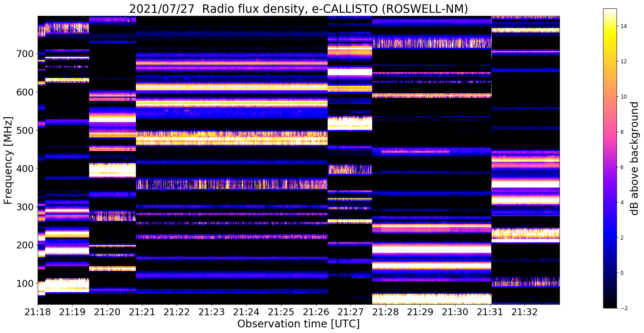This screenshot has height=333, width=644.
Task: Click the "Frequency [MHz]" y-axis label
Action: 8,160
